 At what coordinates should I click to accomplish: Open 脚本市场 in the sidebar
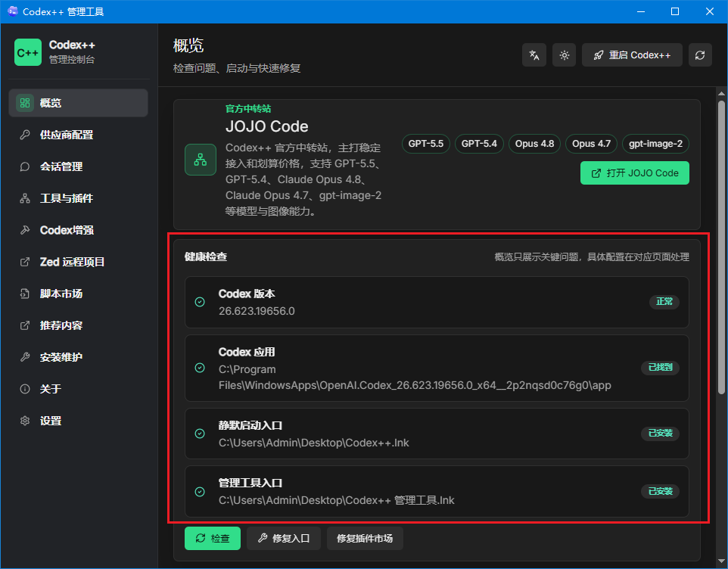(x=79, y=294)
